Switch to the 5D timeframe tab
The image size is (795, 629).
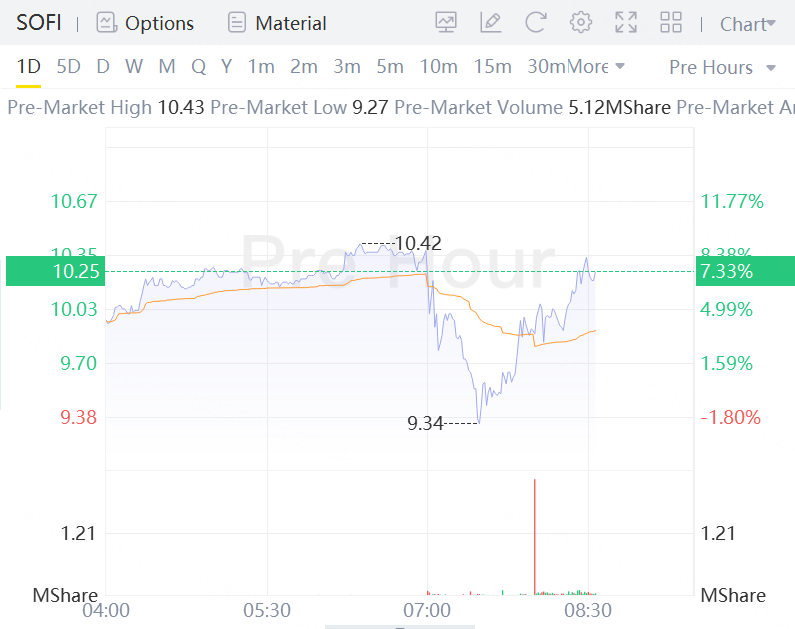point(68,67)
